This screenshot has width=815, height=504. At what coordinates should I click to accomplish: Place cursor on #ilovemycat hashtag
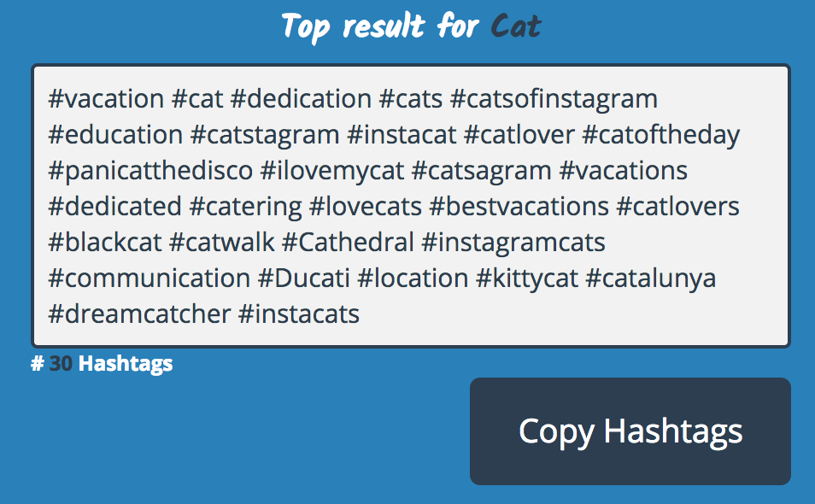click(x=331, y=171)
